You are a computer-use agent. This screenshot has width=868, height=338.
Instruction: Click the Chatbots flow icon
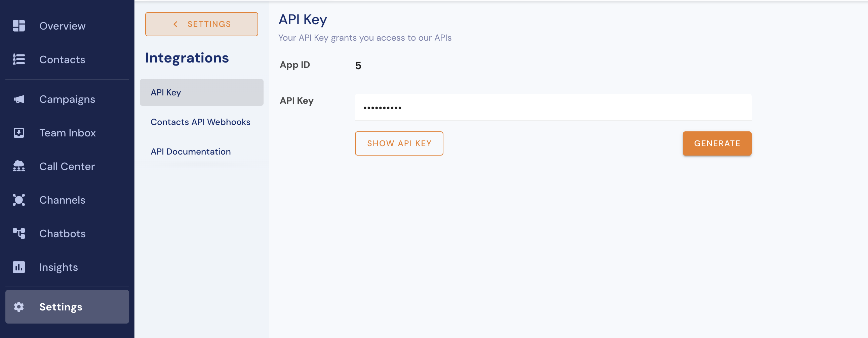click(x=19, y=233)
